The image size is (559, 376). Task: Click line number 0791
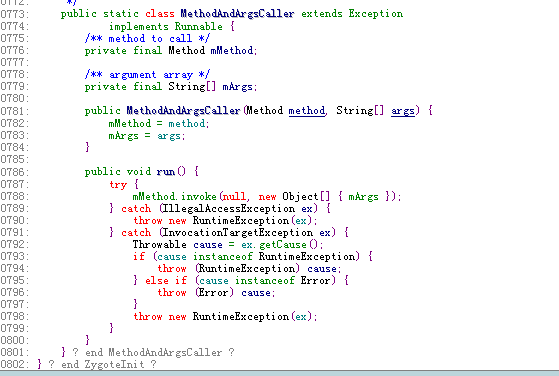tap(14, 232)
